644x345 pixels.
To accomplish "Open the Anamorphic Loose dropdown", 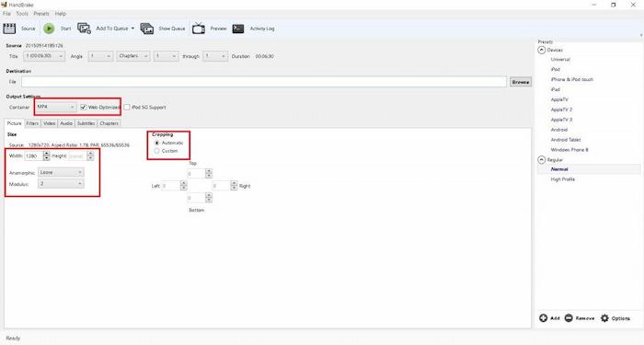I will pyautogui.click(x=61, y=173).
